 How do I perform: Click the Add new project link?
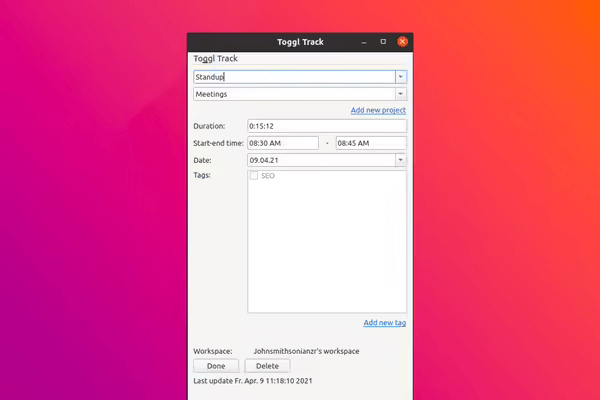click(378, 110)
